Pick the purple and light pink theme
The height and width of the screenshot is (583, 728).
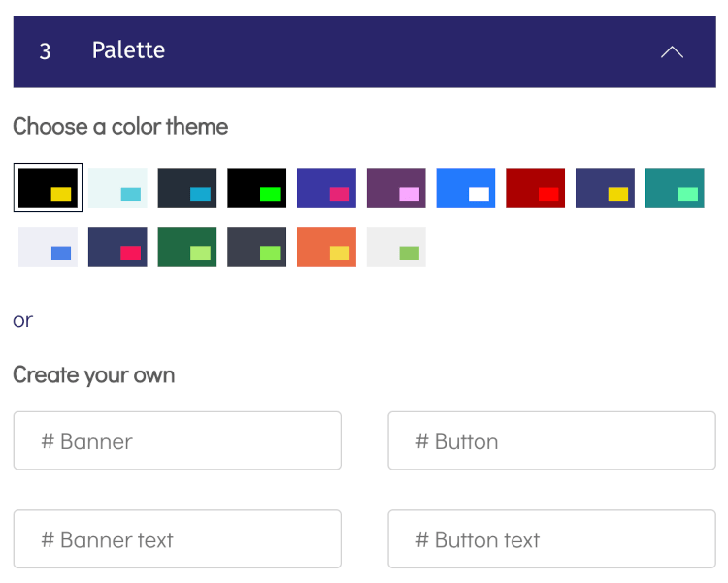click(x=396, y=187)
